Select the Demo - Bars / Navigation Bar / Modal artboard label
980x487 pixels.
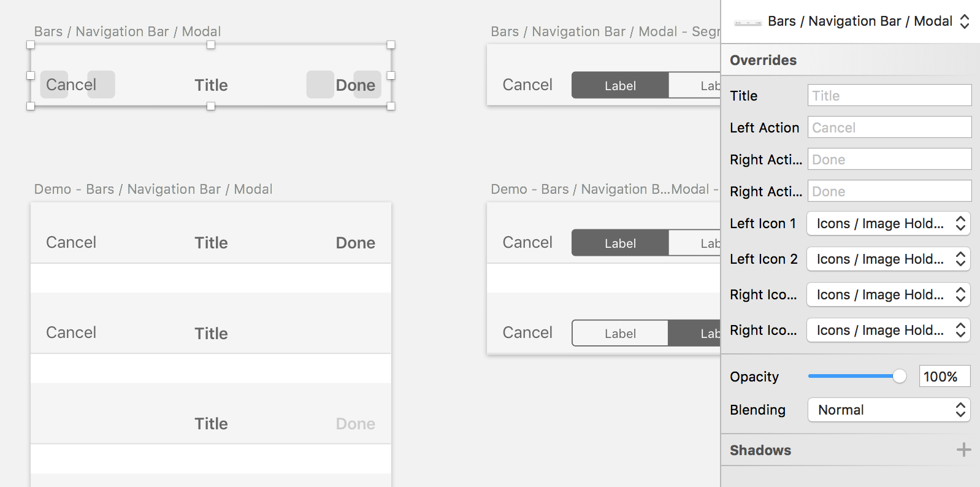(153, 189)
